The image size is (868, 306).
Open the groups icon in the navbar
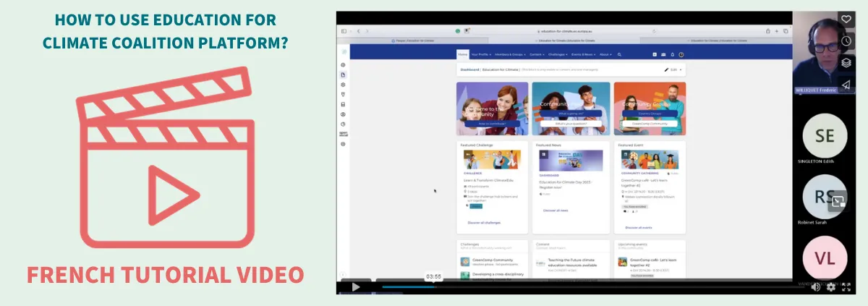(663, 54)
